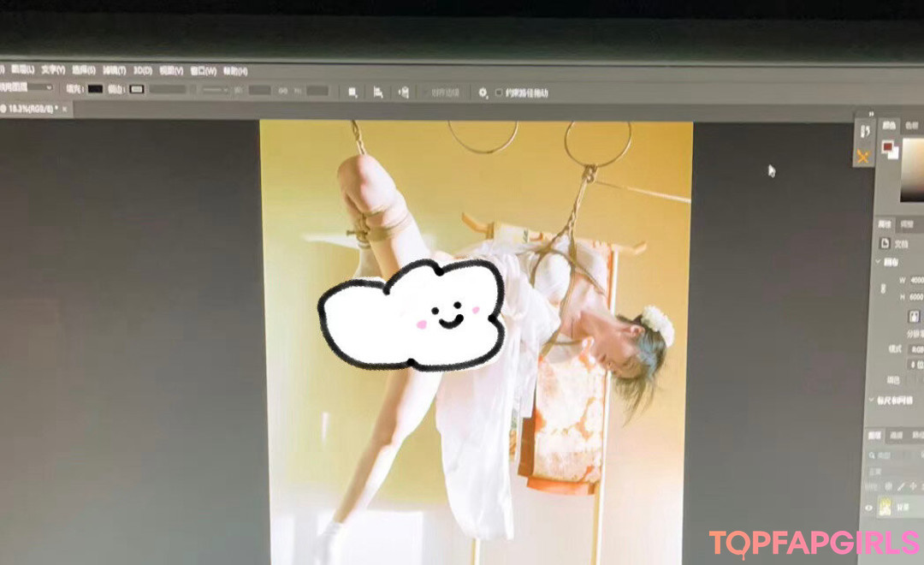
Task: Open the path arrangement icon
Action: pyautogui.click(x=403, y=92)
